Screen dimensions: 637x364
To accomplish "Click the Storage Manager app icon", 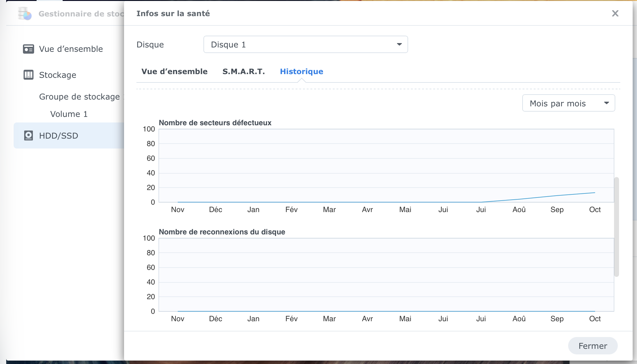I will pos(24,14).
